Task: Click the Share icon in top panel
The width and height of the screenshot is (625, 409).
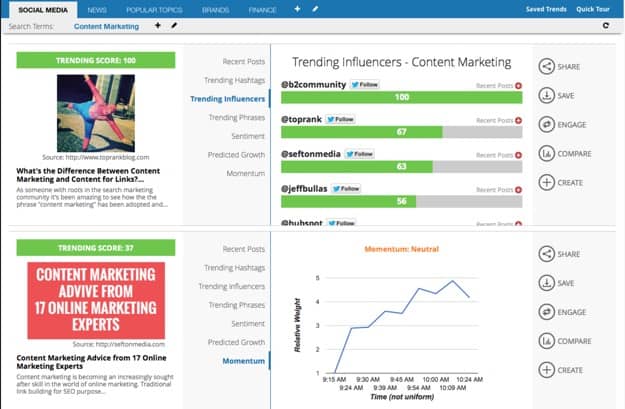Action: click(547, 67)
